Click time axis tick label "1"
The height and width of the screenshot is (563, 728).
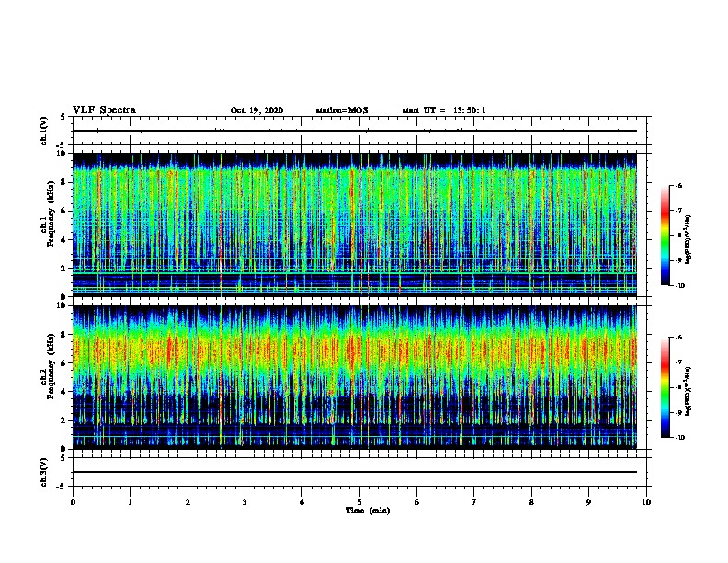coord(130,502)
